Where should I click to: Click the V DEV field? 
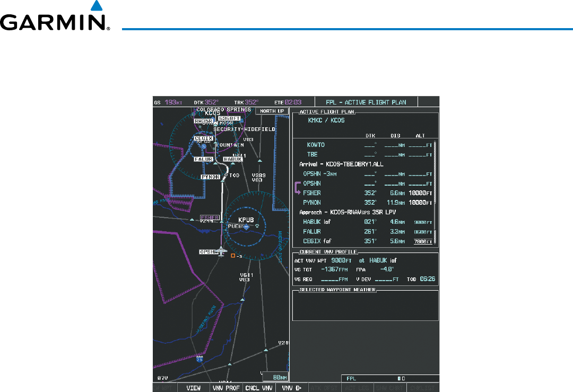[377, 279]
